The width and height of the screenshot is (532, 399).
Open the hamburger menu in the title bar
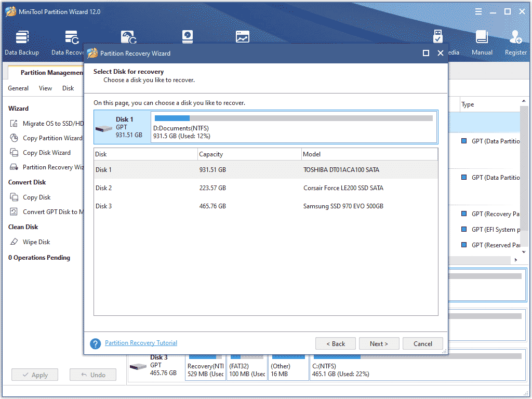(478, 11)
